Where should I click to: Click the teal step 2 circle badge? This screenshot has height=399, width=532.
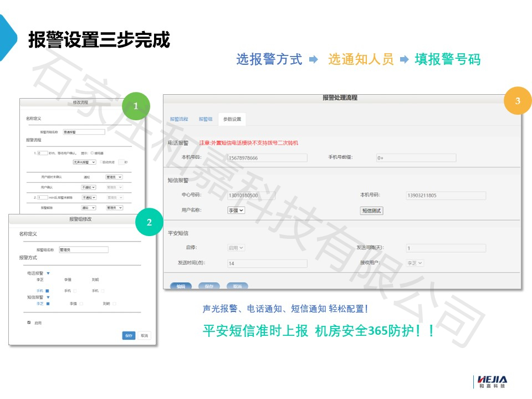click(x=149, y=222)
